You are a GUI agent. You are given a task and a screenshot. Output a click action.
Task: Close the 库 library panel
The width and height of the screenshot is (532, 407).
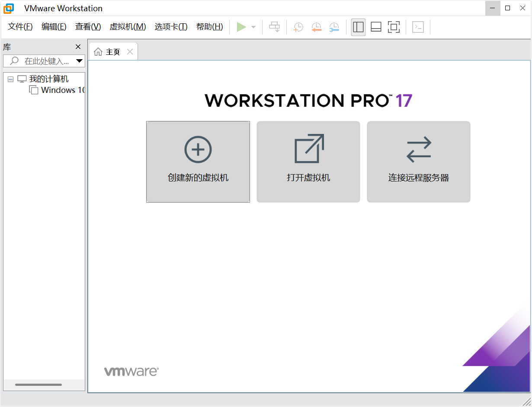point(78,47)
